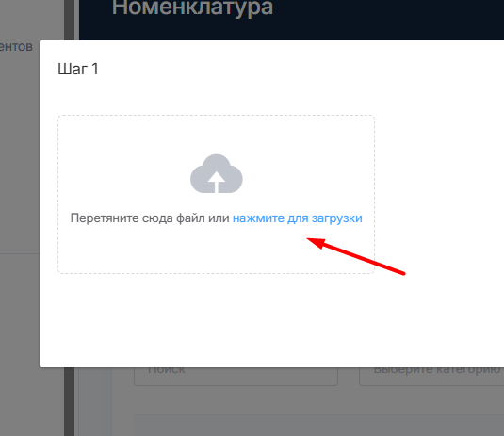Click the divider line in left sidebar

pyautogui.click(x=19, y=253)
